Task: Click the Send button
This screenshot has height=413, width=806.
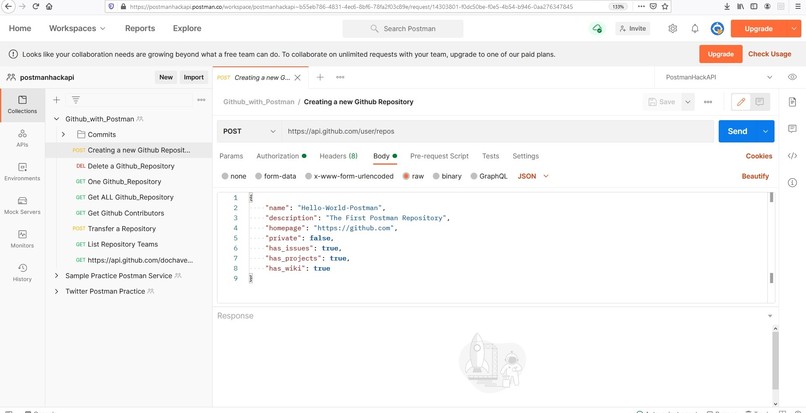Action: click(737, 131)
